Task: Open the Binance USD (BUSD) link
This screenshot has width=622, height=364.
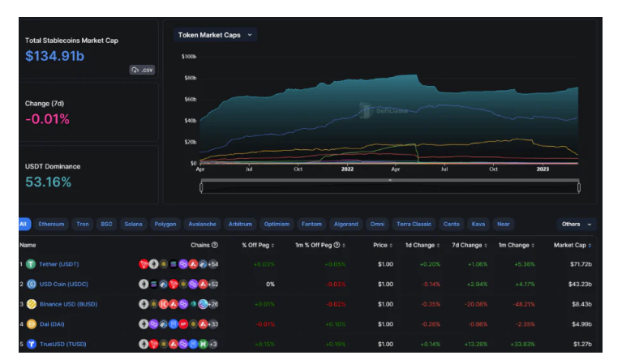Action: coord(68,304)
